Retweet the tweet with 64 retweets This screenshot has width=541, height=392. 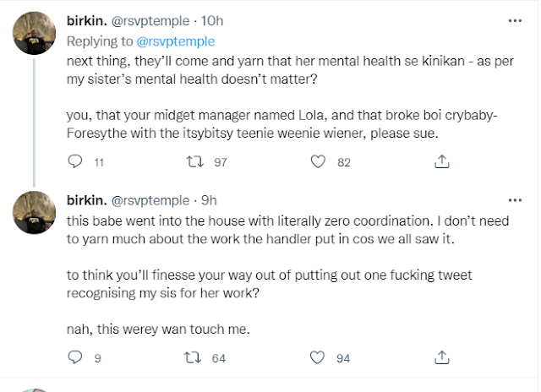click(x=194, y=357)
